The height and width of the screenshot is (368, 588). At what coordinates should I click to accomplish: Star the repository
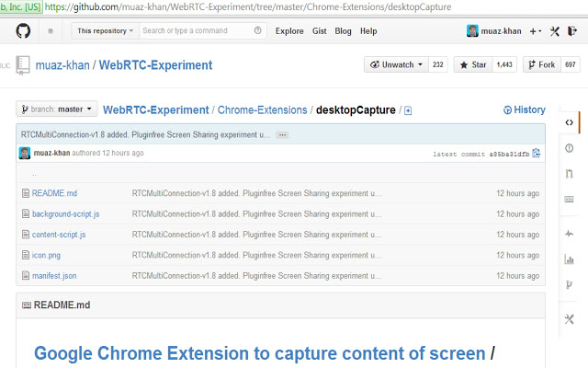[473, 64]
